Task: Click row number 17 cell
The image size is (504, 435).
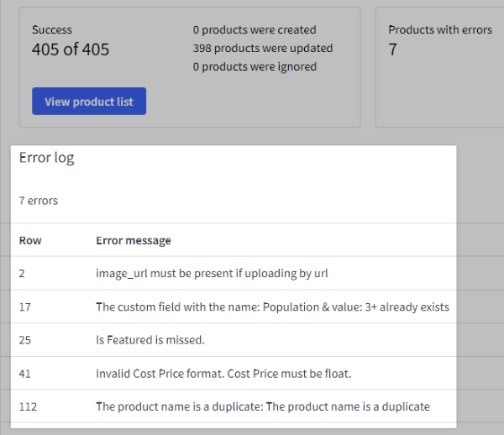Action: (24, 307)
